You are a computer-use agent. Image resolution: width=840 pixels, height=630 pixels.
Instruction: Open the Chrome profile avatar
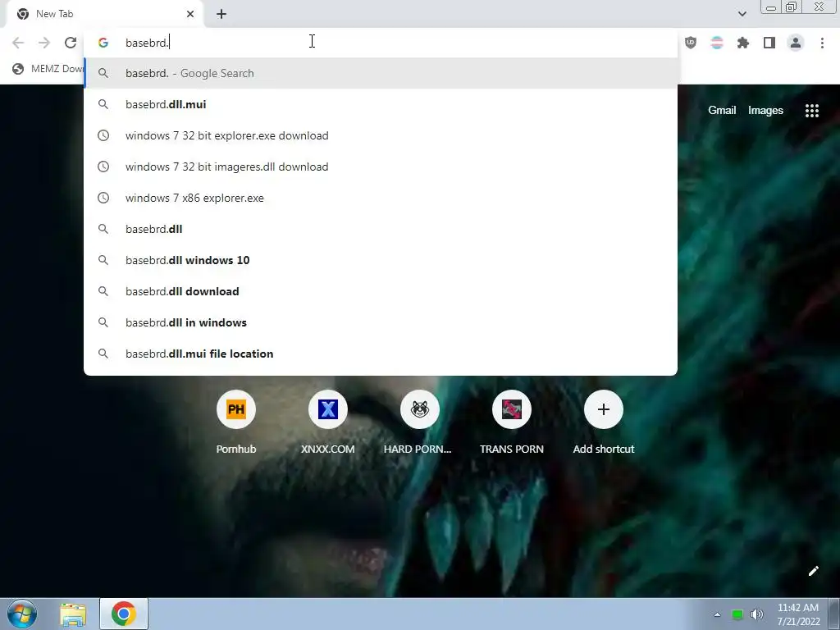[796, 43]
